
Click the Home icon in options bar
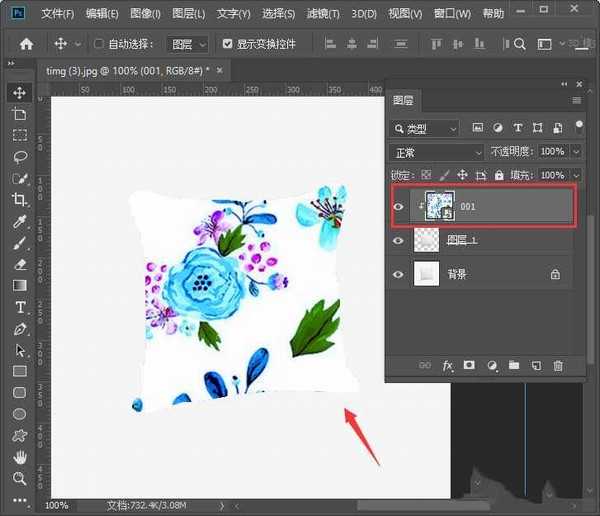click(x=26, y=44)
